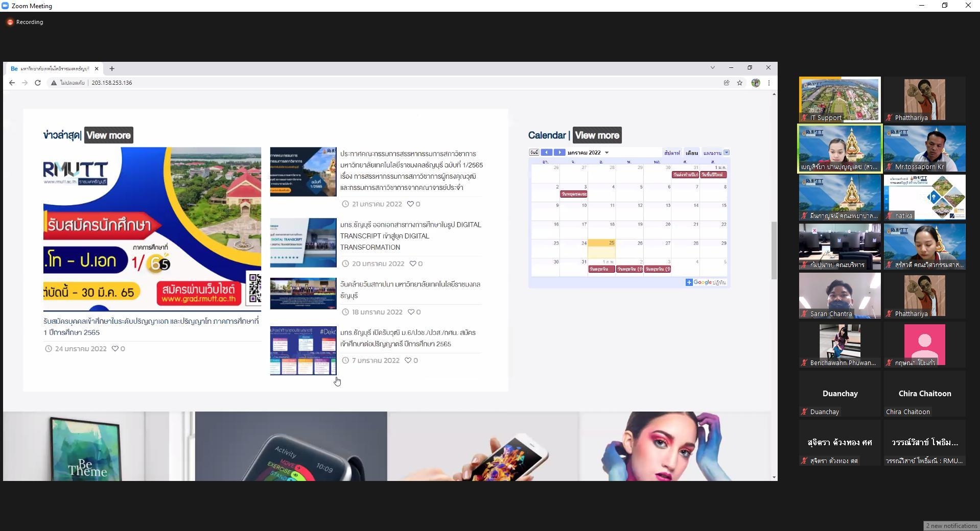The image size is (980, 531).
Task: Open the substitute holiday event on 3
Action: 574,194
